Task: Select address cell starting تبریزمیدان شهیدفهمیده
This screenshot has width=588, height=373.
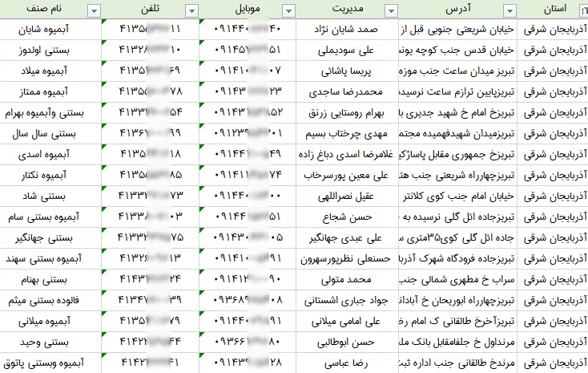Action: point(458,133)
